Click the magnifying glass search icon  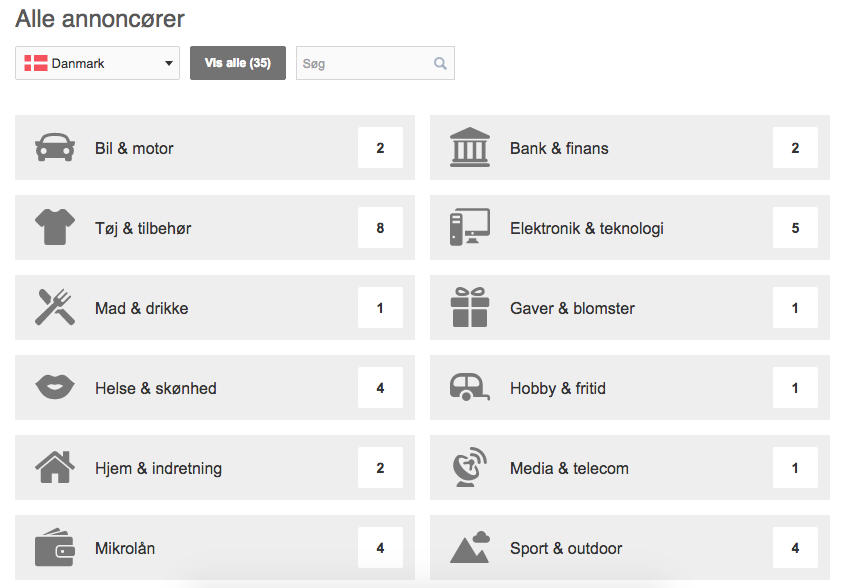(x=440, y=63)
